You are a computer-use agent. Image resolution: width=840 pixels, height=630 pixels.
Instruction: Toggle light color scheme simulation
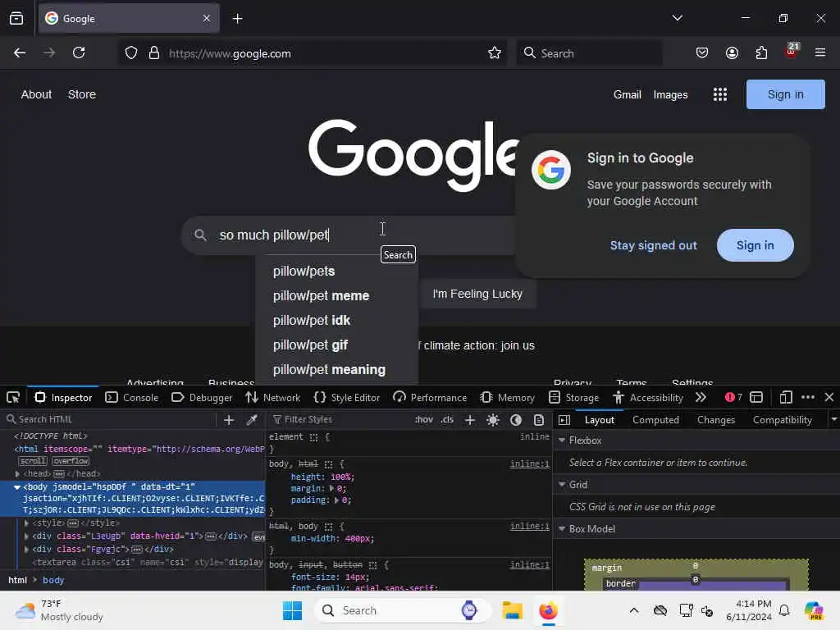point(493,420)
